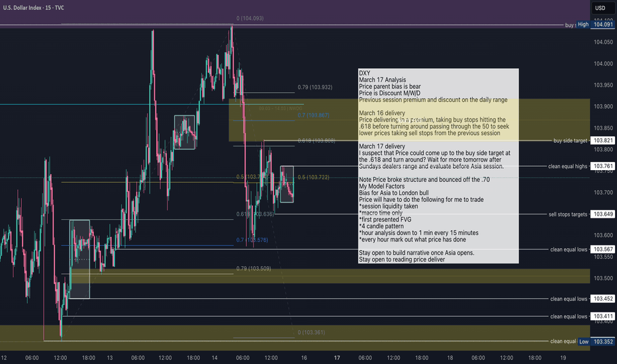Click the date label 19 on time axis
Viewport: 617px width, 364px height.
[563, 358]
